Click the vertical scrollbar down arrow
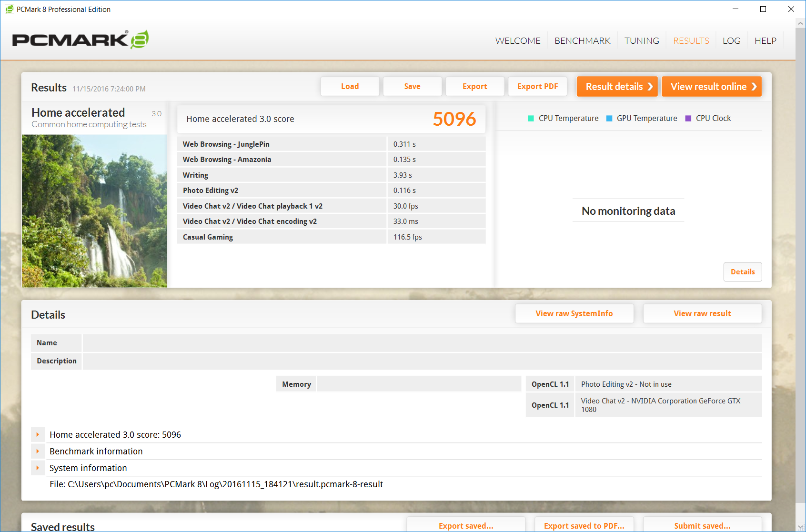This screenshot has width=806, height=532. coord(801,527)
